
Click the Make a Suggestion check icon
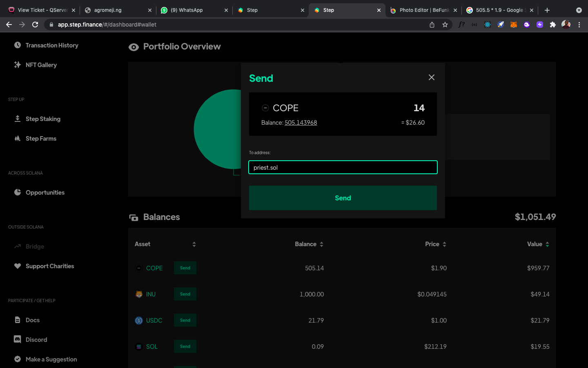[18, 359]
